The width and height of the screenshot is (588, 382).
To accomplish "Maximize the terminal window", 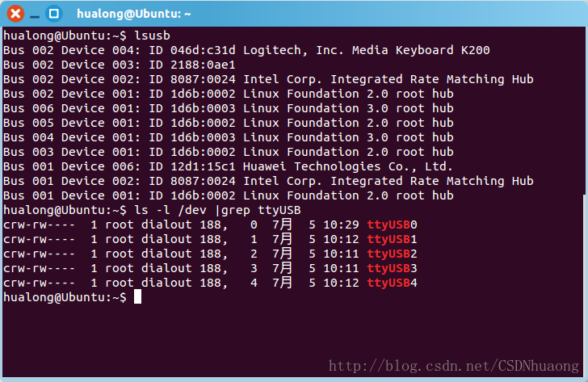I will [x=54, y=13].
